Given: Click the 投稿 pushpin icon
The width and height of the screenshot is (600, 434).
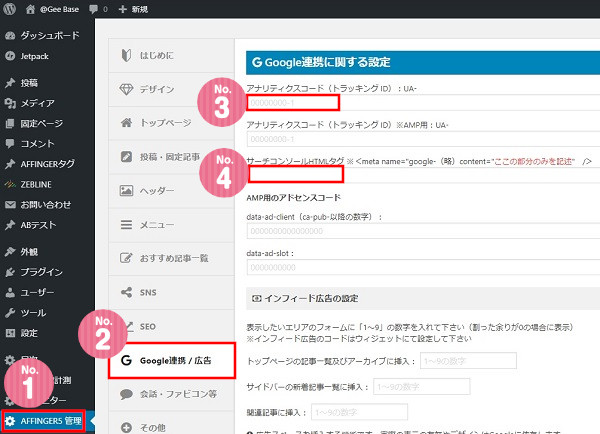Looking at the screenshot, I should [x=10, y=83].
